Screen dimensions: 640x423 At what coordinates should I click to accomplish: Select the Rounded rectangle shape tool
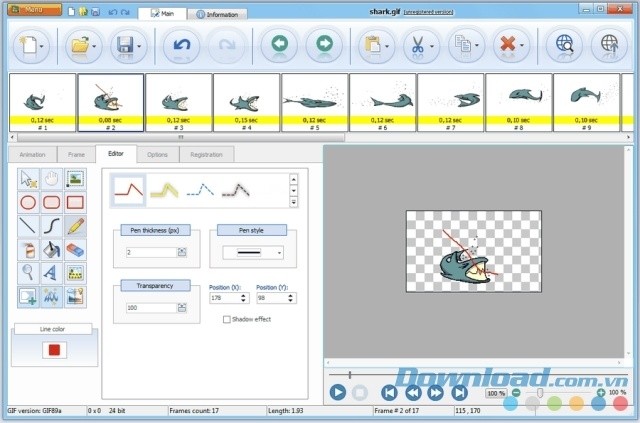(x=52, y=202)
